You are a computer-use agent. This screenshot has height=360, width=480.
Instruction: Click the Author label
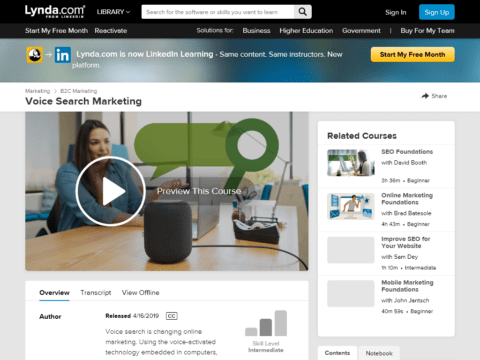click(50, 317)
